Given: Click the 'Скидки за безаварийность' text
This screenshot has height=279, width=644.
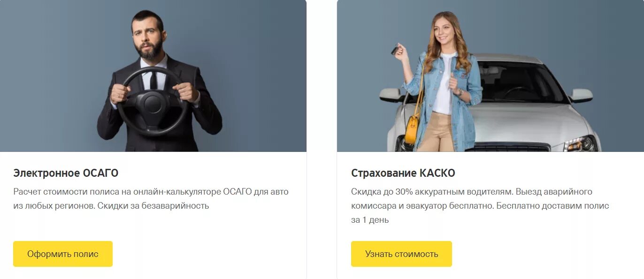Looking at the screenshot, I should 153,206.
